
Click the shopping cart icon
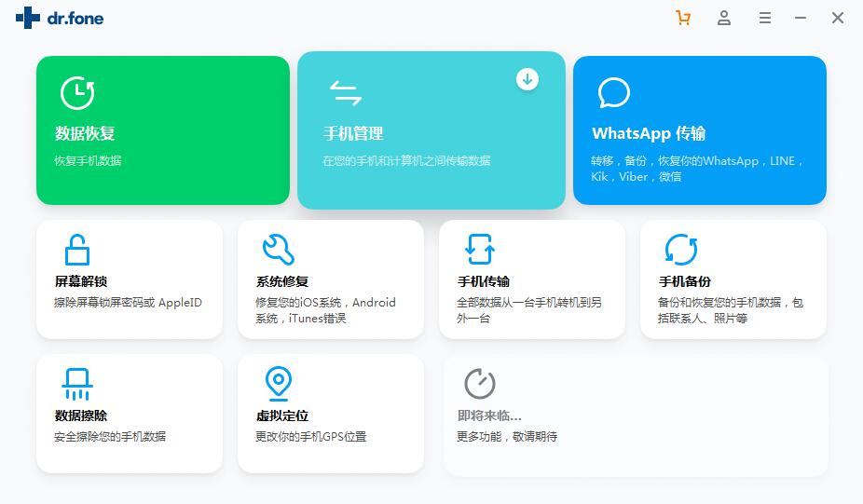683,18
